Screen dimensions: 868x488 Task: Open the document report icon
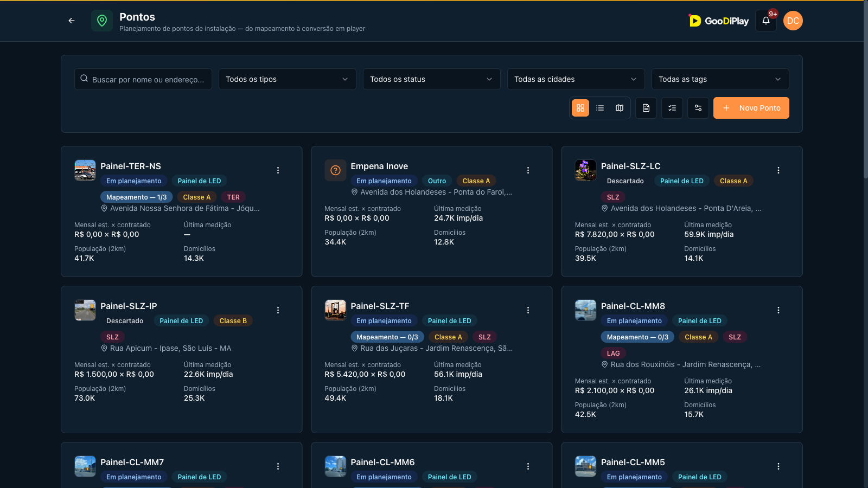click(x=646, y=108)
